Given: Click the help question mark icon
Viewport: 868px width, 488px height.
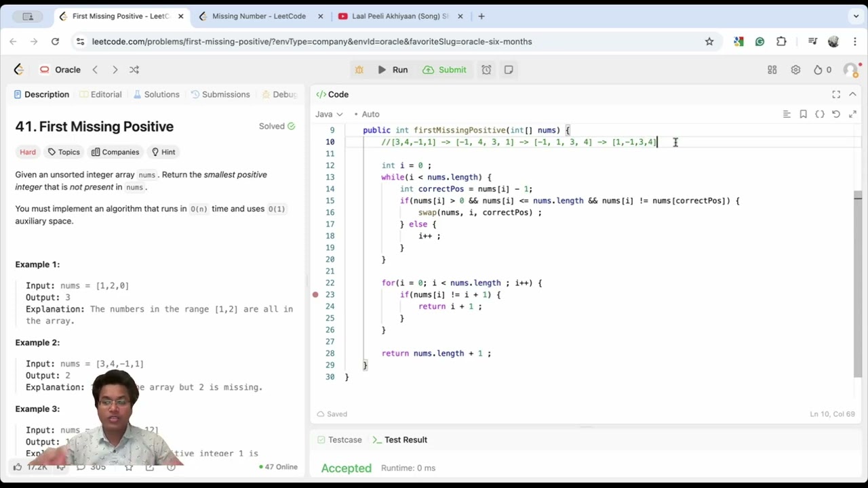Looking at the screenshot, I should [171, 466].
